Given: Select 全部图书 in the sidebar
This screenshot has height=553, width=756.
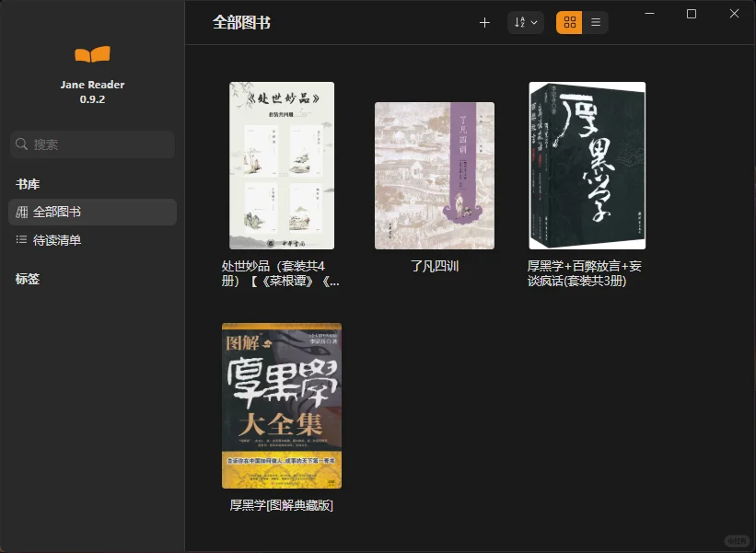Looking at the screenshot, I should (93, 212).
